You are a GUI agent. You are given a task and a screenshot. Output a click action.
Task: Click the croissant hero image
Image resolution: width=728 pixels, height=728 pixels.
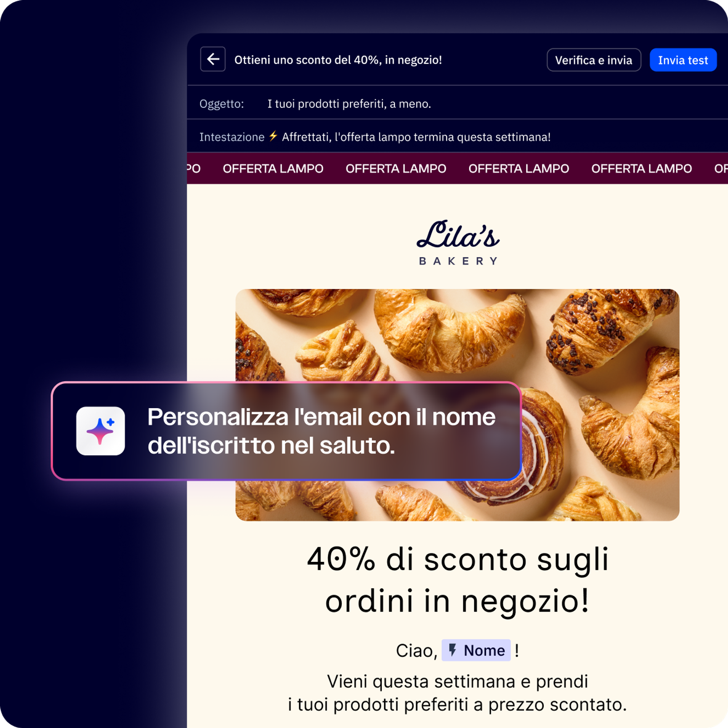point(457,405)
